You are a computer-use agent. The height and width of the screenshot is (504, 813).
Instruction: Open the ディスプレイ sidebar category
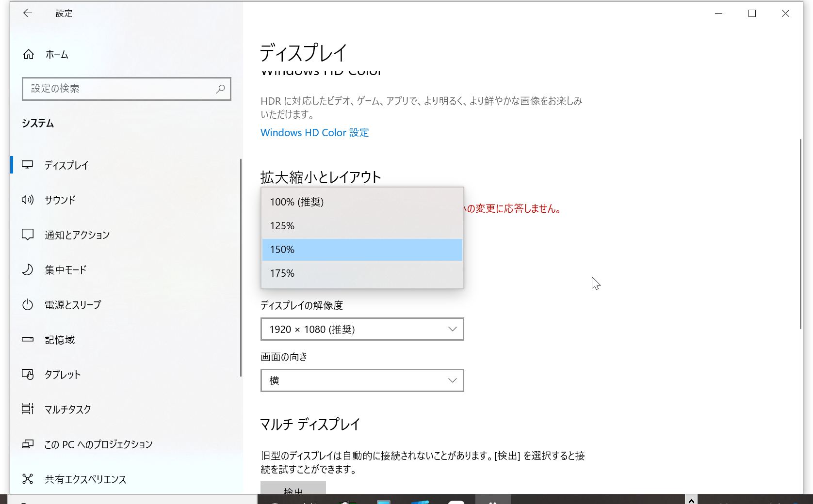pos(126,165)
